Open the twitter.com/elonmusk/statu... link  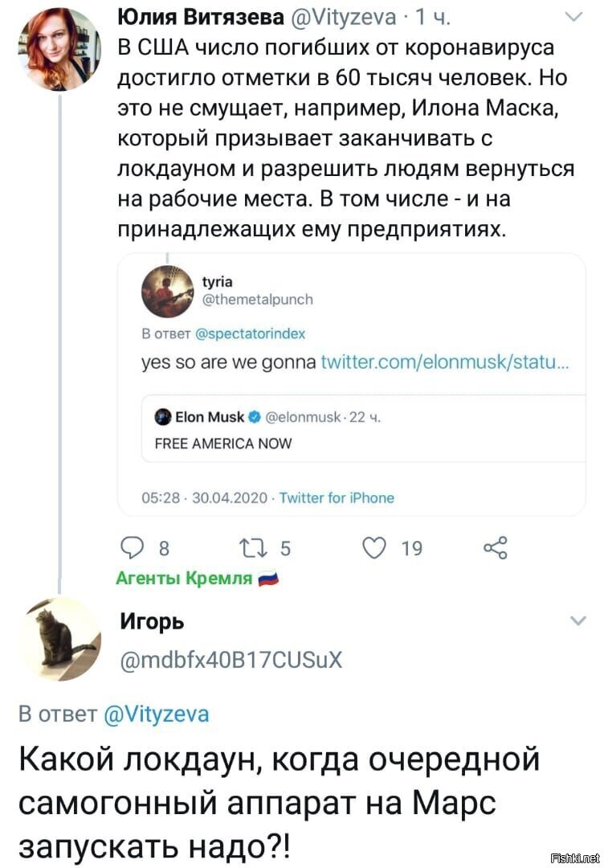coord(444,362)
